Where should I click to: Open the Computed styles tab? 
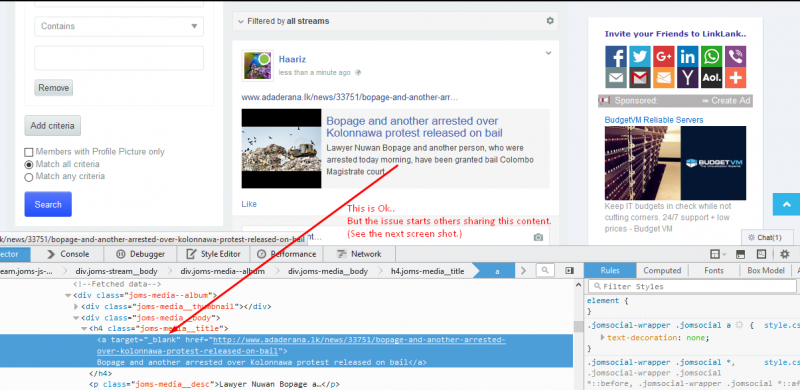pos(662,271)
